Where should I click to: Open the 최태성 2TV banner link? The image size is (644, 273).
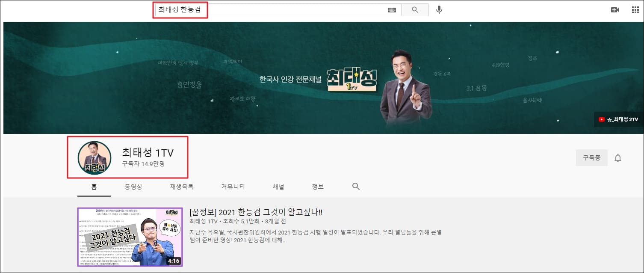tap(618, 119)
